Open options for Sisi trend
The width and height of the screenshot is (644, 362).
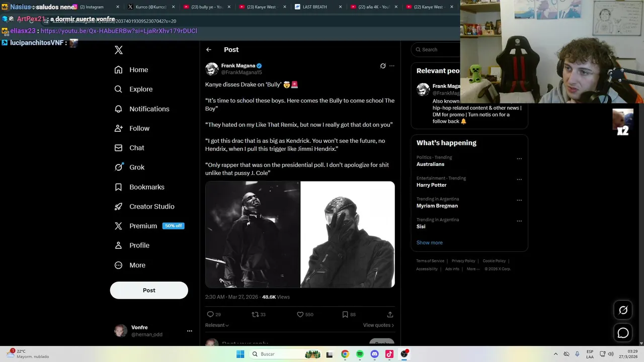coord(519,221)
